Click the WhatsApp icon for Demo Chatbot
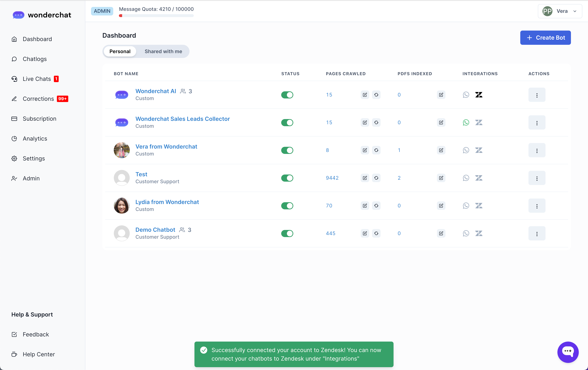 466,233
